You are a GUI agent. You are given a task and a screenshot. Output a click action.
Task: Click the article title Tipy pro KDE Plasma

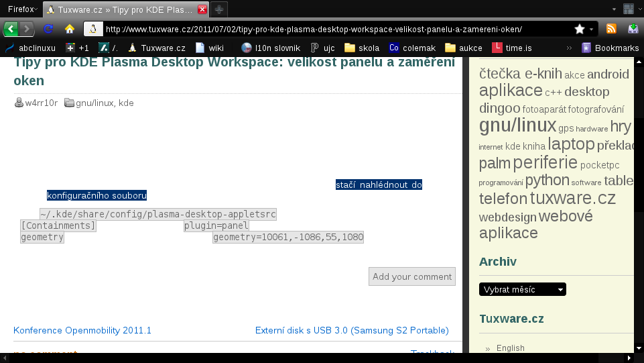(234, 70)
